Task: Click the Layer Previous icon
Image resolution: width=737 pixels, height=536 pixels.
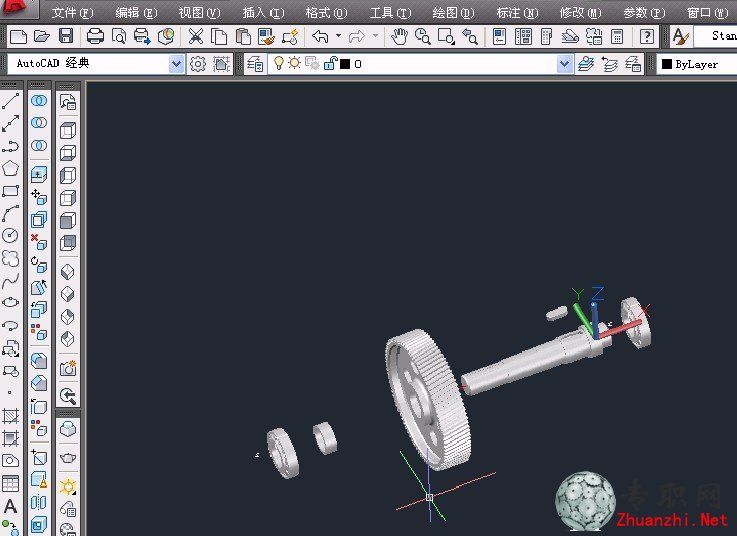Action: pyautogui.click(x=610, y=64)
